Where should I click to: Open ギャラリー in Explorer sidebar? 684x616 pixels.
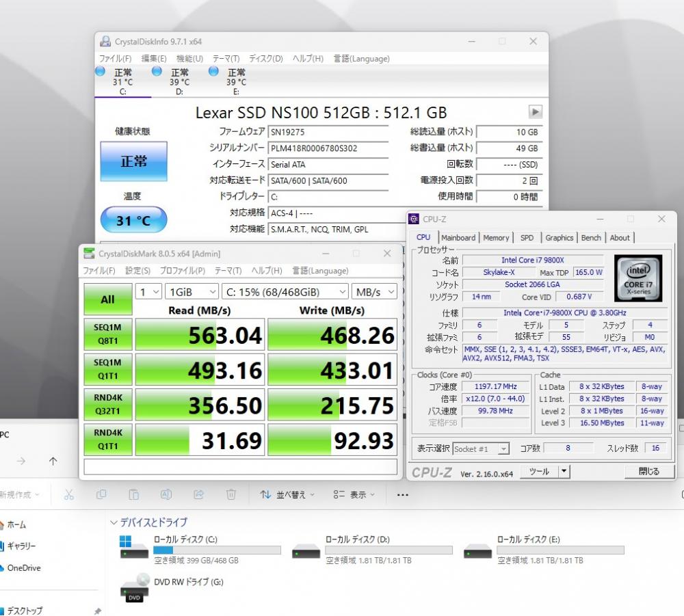coord(18,546)
